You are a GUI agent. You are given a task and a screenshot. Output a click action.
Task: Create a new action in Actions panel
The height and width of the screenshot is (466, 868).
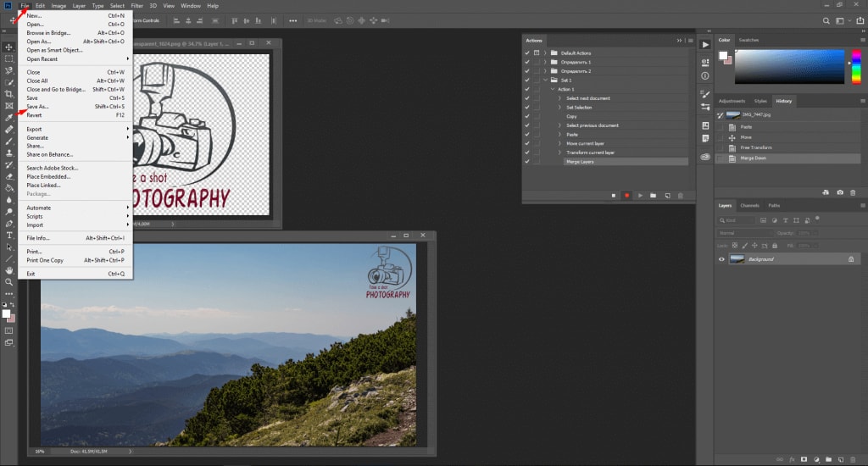pyautogui.click(x=668, y=196)
